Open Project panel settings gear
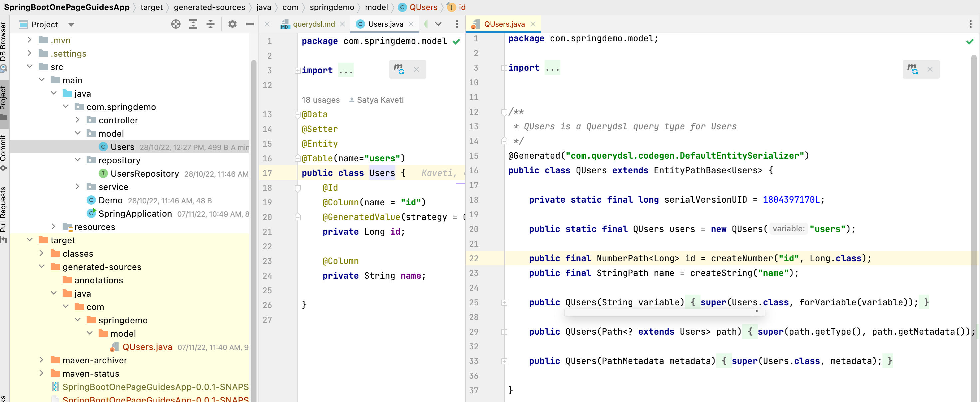 coord(232,24)
